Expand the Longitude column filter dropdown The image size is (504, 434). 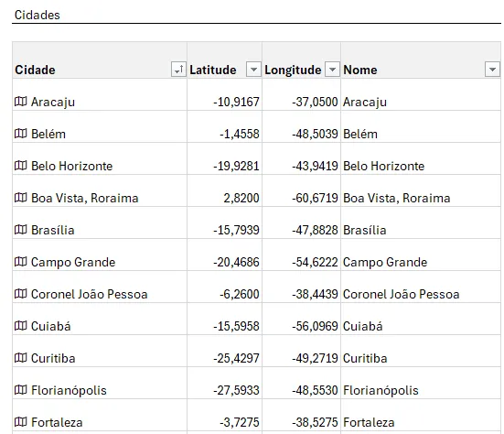click(x=332, y=70)
